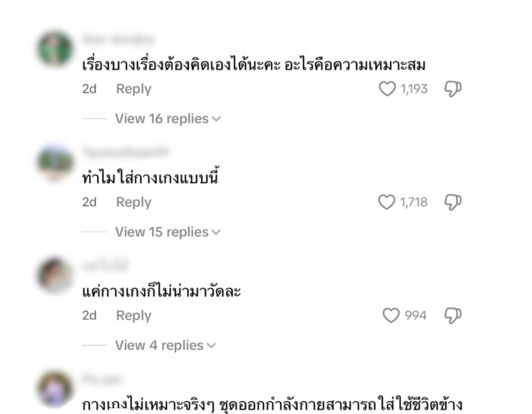Open second commenter's profile picture
The image size is (532, 414).
click(55, 162)
